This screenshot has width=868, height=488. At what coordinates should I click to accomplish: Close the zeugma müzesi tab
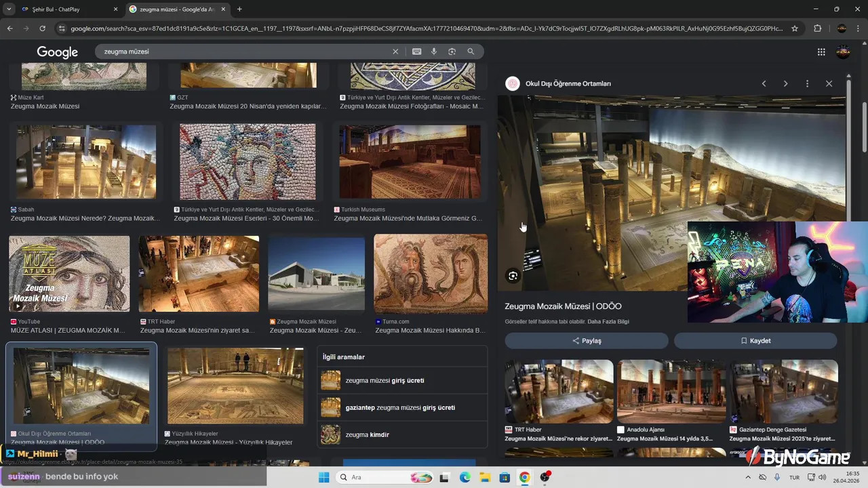(223, 9)
